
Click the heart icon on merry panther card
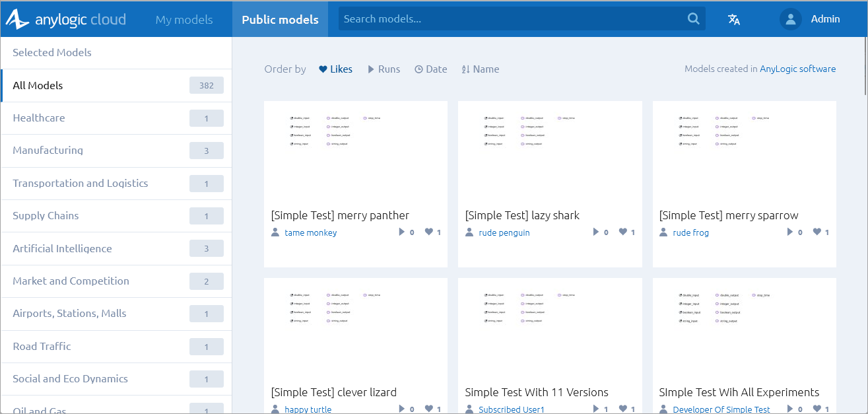tap(428, 232)
